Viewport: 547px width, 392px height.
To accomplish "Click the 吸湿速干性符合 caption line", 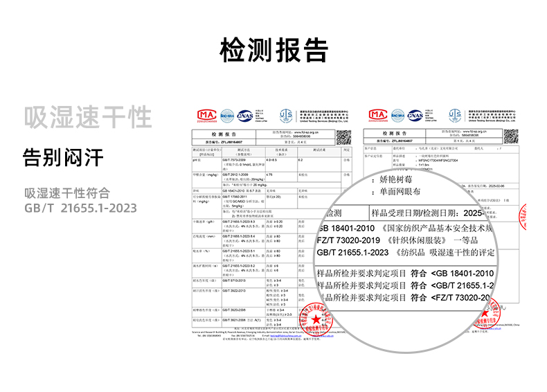I will 67,193.
